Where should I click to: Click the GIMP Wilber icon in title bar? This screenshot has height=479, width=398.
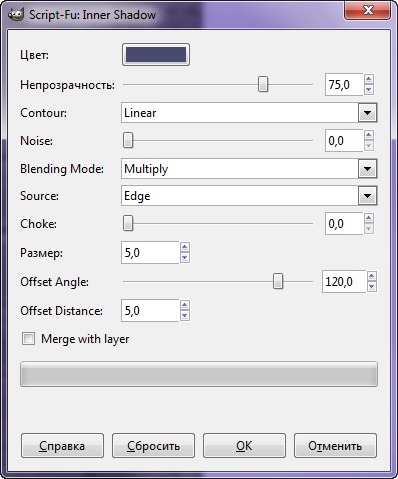pyautogui.click(x=15, y=15)
